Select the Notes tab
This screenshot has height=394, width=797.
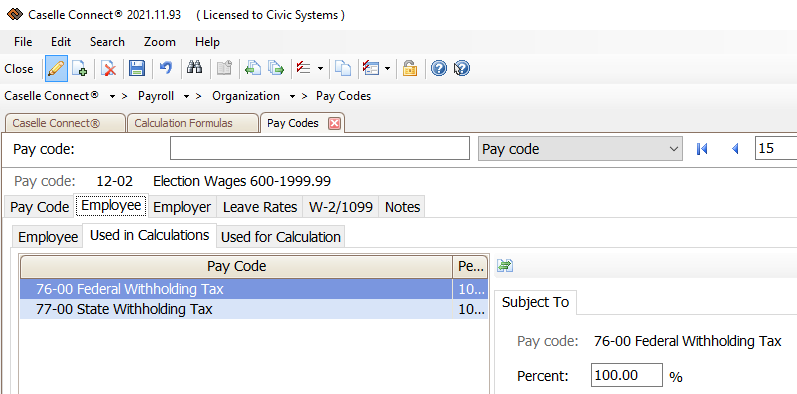click(403, 207)
